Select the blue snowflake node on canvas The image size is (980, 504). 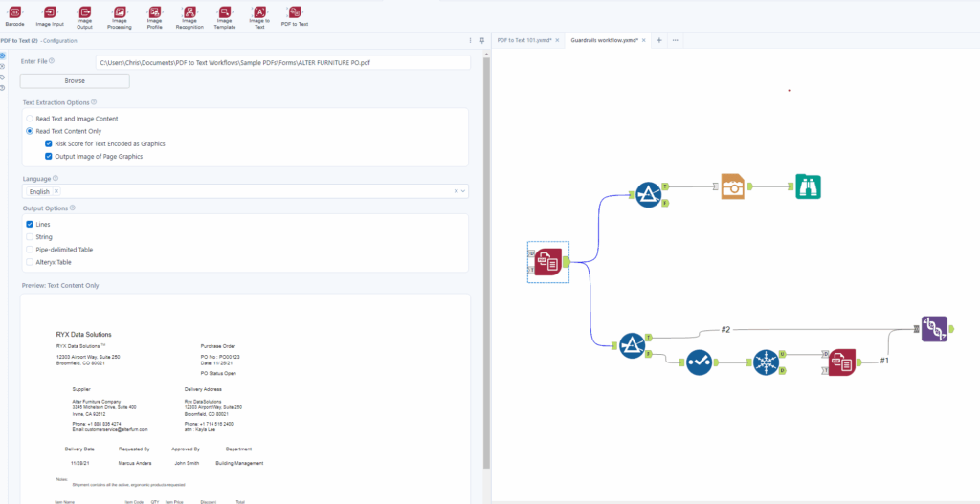click(767, 362)
